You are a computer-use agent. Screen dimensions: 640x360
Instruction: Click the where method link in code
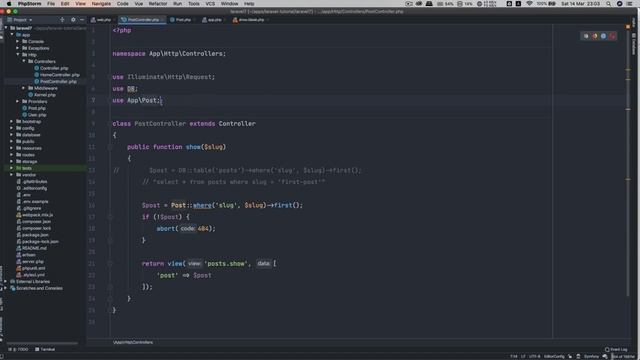[202, 205]
